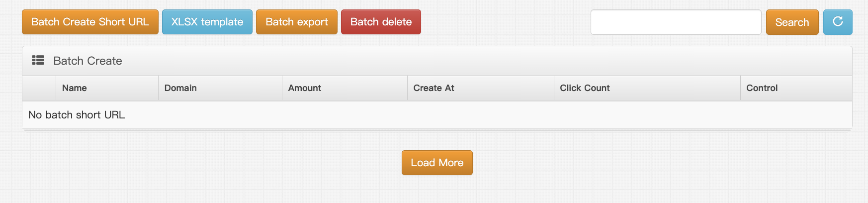Click the orange Search button
This screenshot has width=868, height=203.
(792, 22)
